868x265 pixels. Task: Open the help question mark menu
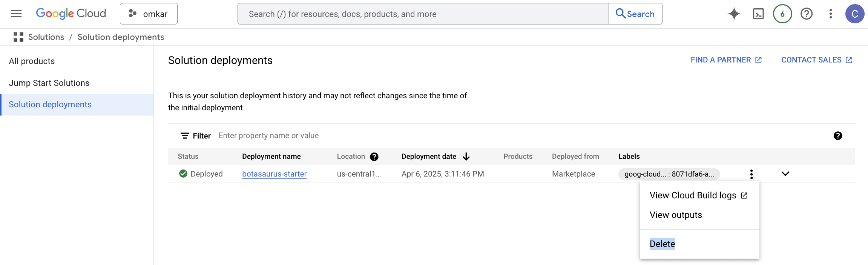click(x=807, y=14)
